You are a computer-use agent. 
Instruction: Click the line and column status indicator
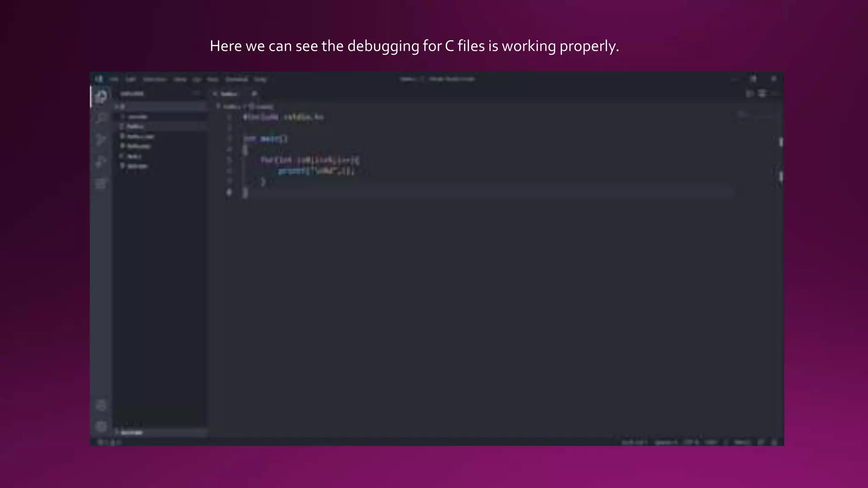[x=634, y=442]
